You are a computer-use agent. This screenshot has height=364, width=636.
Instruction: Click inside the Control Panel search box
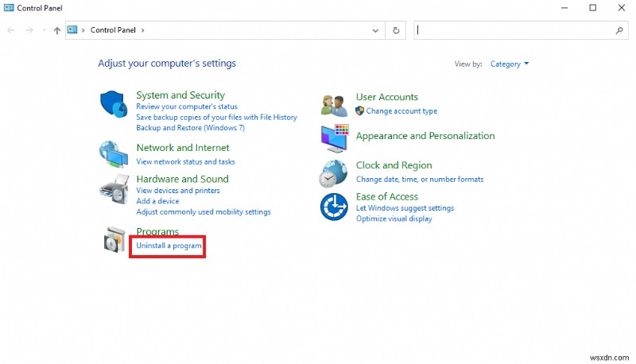pos(517,30)
